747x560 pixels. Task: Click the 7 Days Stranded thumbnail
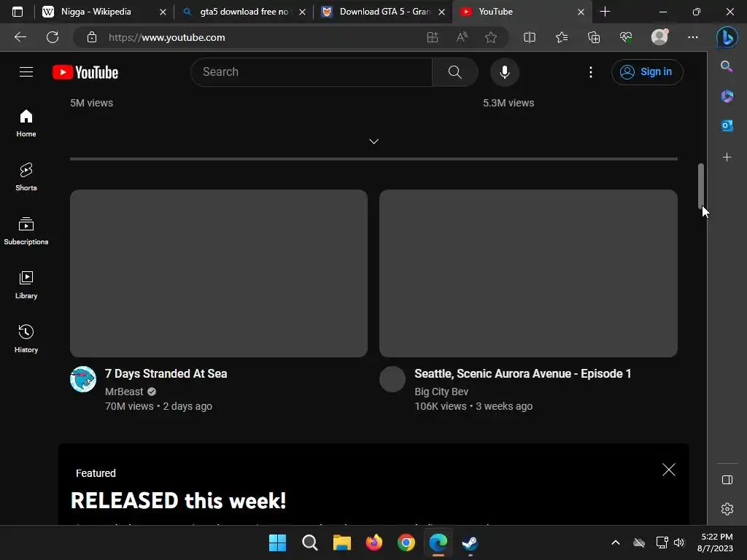(x=219, y=273)
